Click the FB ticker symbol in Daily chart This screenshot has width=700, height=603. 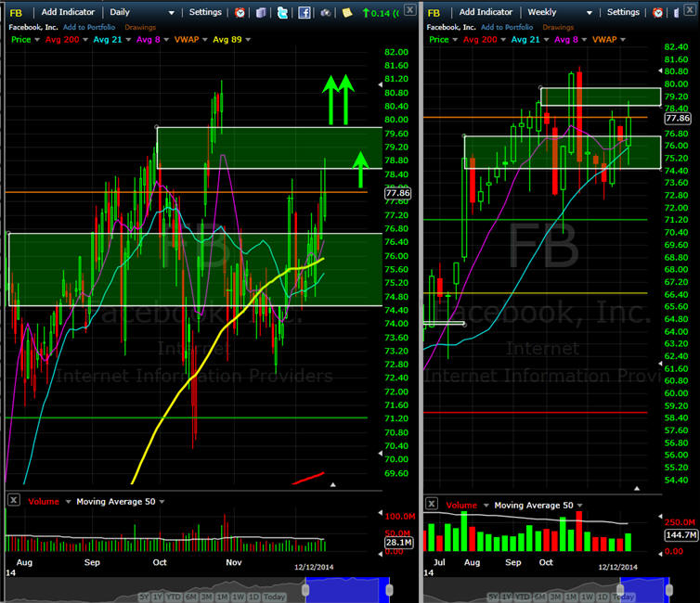16,13
